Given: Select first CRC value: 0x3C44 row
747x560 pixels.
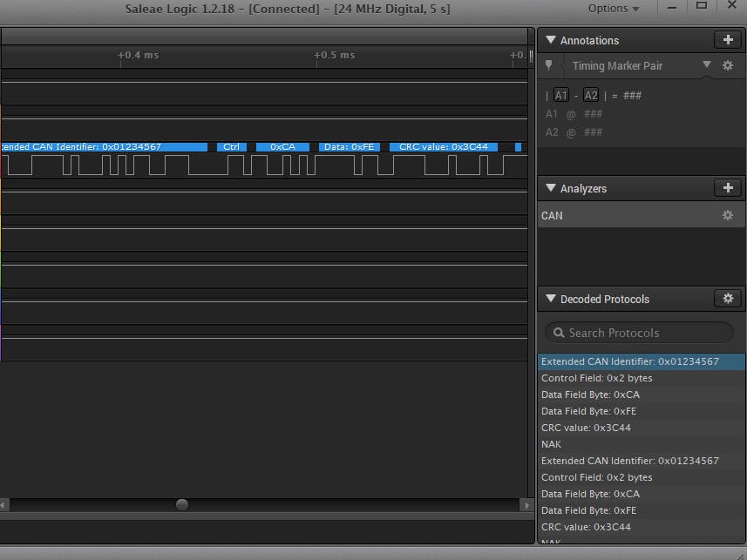Looking at the screenshot, I should pos(642,428).
